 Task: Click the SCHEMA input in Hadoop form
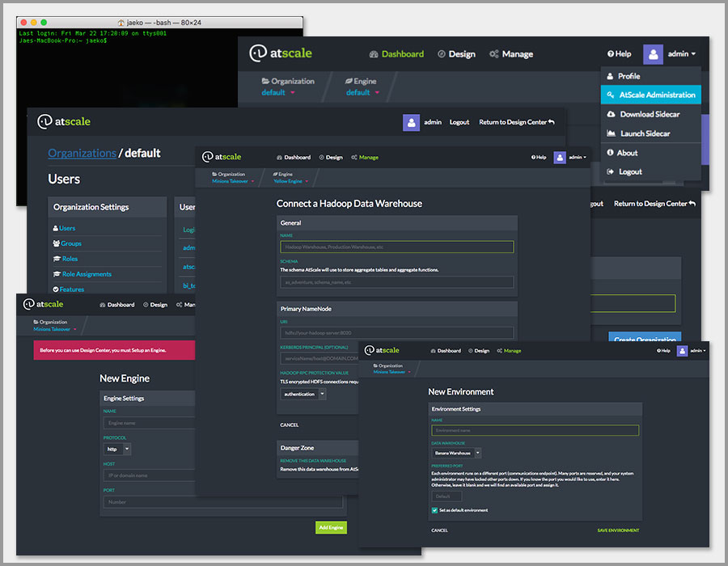[397, 282]
